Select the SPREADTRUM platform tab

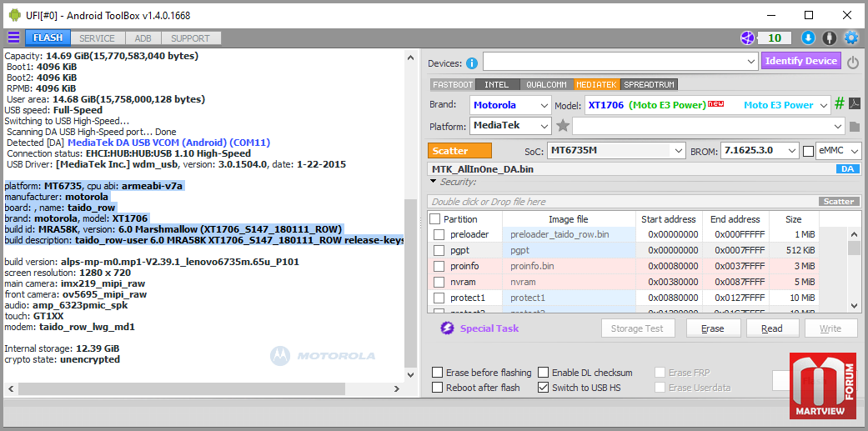(x=650, y=85)
